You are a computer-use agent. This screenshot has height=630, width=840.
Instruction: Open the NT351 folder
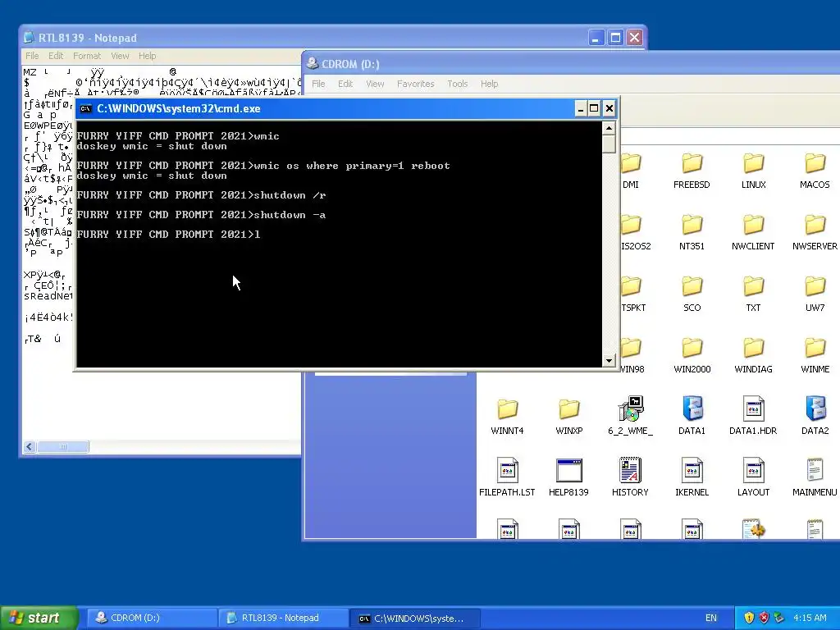pyautogui.click(x=692, y=232)
